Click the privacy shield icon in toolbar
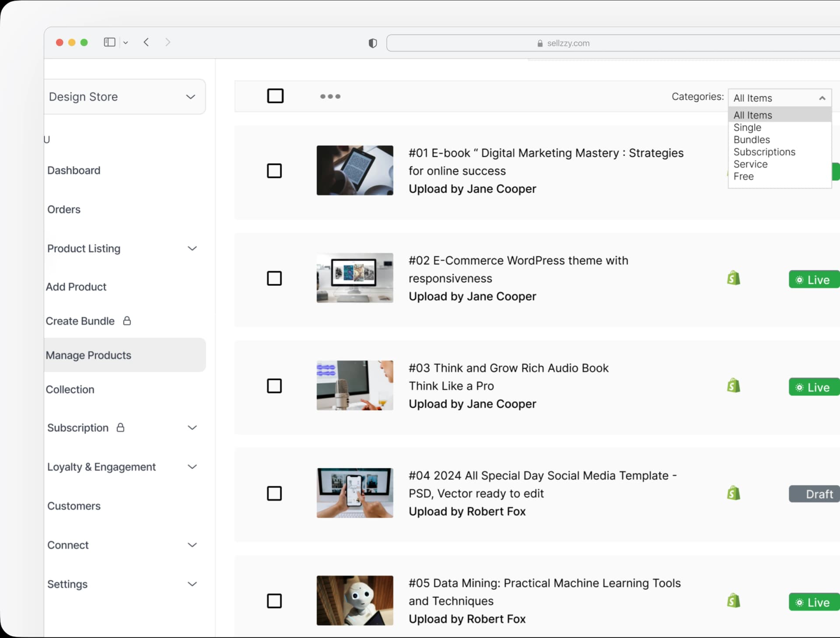Image resolution: width=840 pixels, height=638 pixels. (373, 43)
